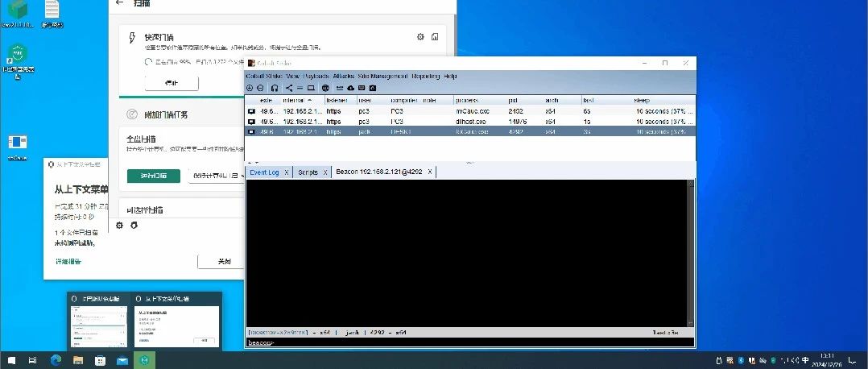This screenshot has height=369, width=868.
Task: Close the Scripts tab
Action: (x=325, y=172)
